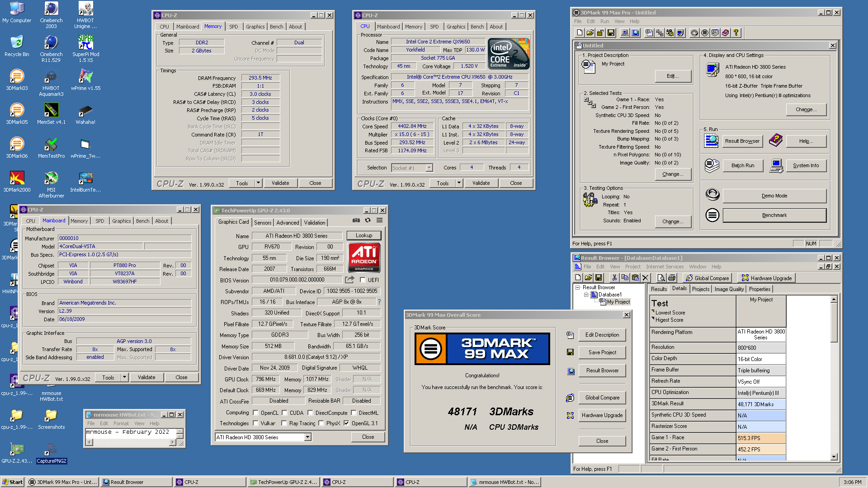868x488 pixels.
Task: Switch to SPD tab in CPU-Z Memory window
Action: [x=233, y=27]
